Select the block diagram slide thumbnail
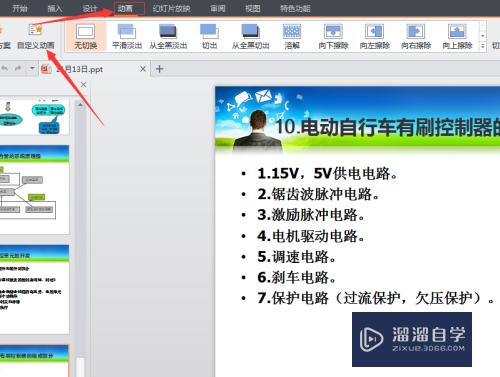 (x=34, y=189)
